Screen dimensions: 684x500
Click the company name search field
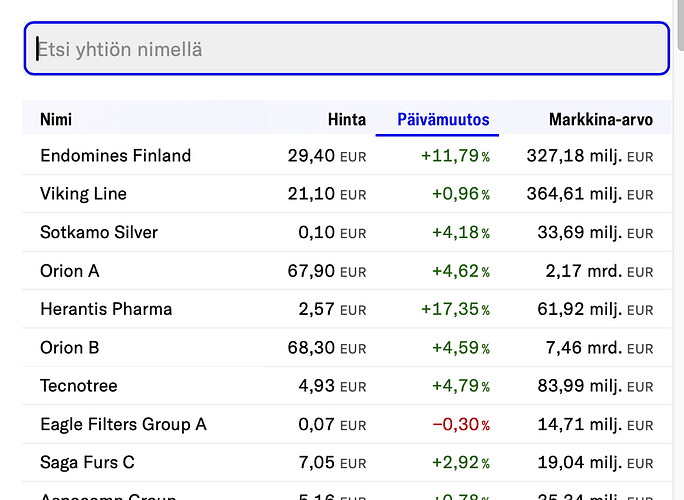(x=346, y=48)
